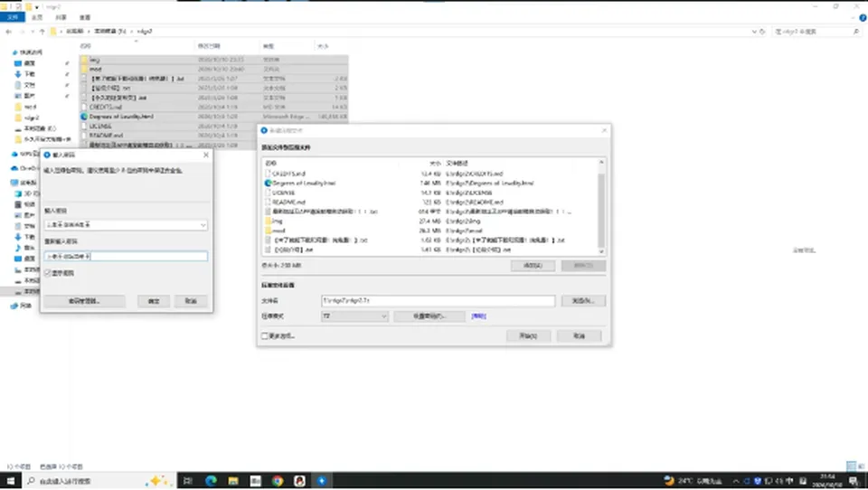The width and height of the screenshot is (868, 490).
Task: Open the notification center icon
Action: (854, 481)
